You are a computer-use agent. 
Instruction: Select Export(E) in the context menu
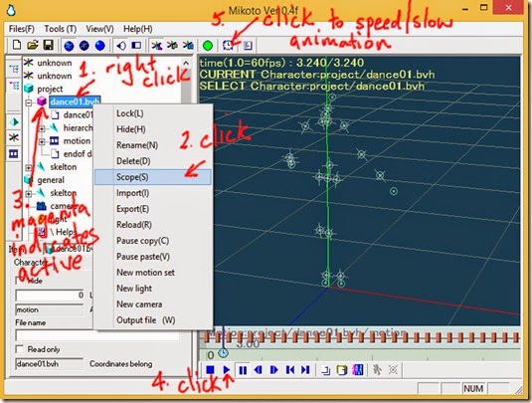click(132, 209)
